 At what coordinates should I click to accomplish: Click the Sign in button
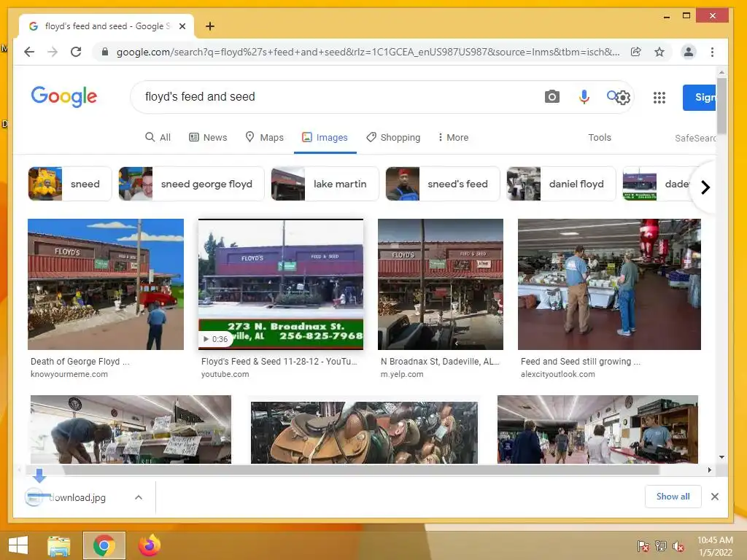pyautogui.click(x=700, y=98)
